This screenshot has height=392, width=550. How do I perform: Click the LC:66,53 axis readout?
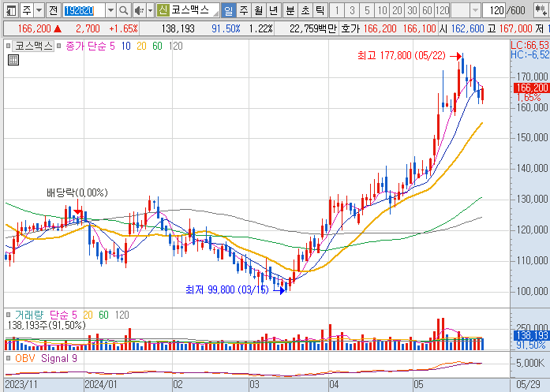coord(530,45)
